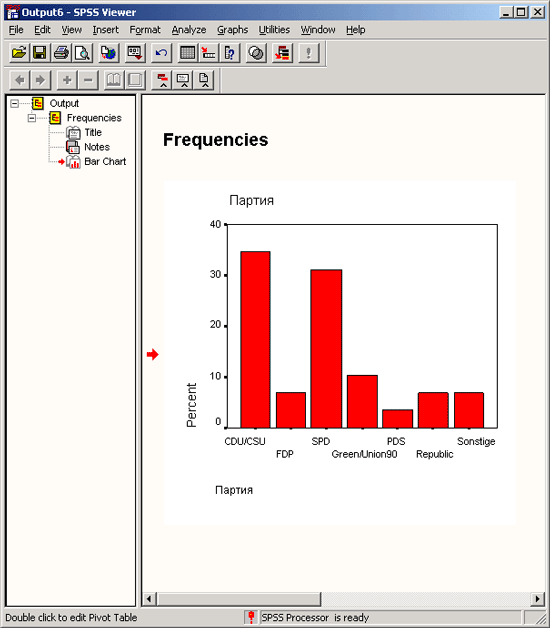550x628 pixels.
Task: Click the horizontal scrollbar right arrow
Action: click(x=537, y=599)
